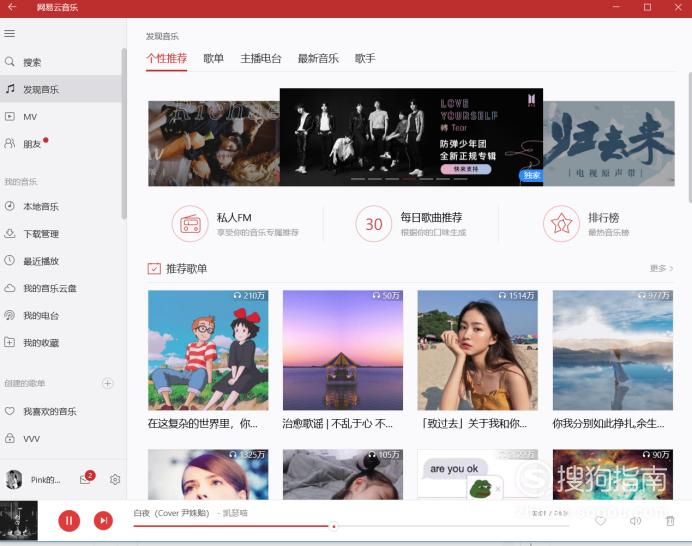Switch to the 歌手 tab

point(365,59)
